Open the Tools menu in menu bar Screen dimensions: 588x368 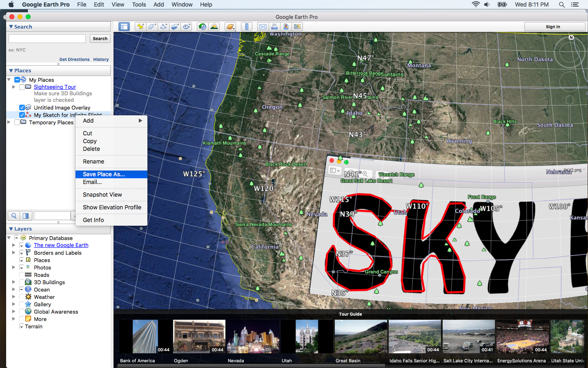click(x=139, y=4)
